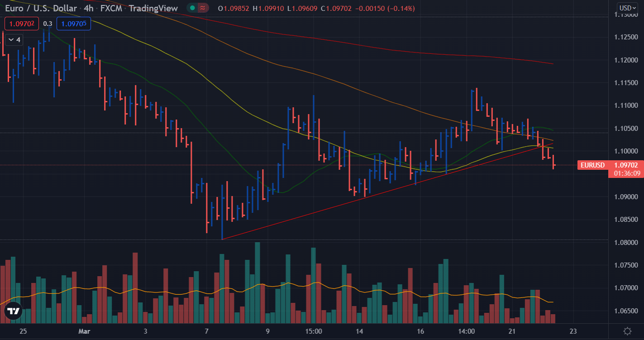
Task: Click the 1.06500 price axis label
Action: point(626,311)
